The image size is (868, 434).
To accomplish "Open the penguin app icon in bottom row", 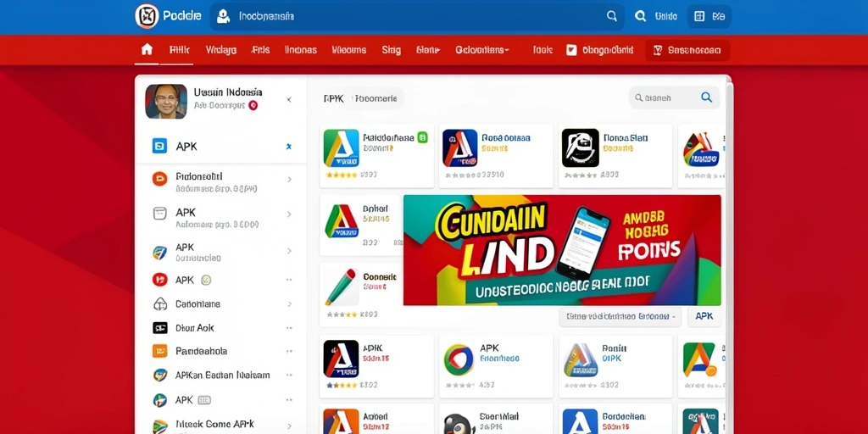I will pyautogui.click(x=460, y=424).
